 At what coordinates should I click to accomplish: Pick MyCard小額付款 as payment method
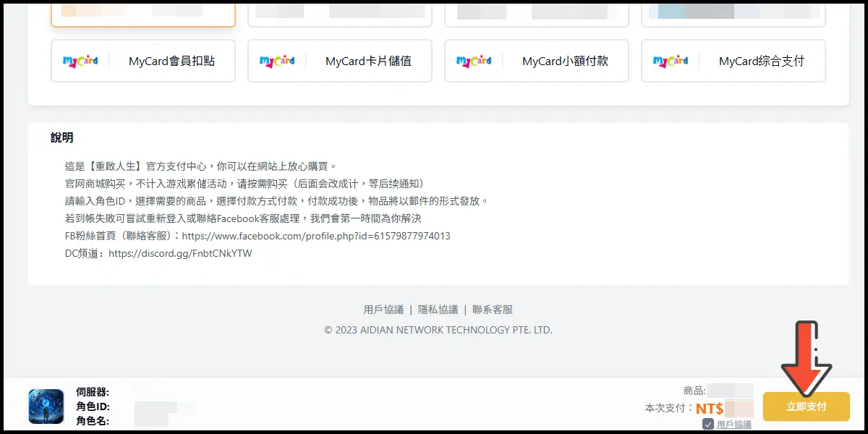(x=537, y=61)
